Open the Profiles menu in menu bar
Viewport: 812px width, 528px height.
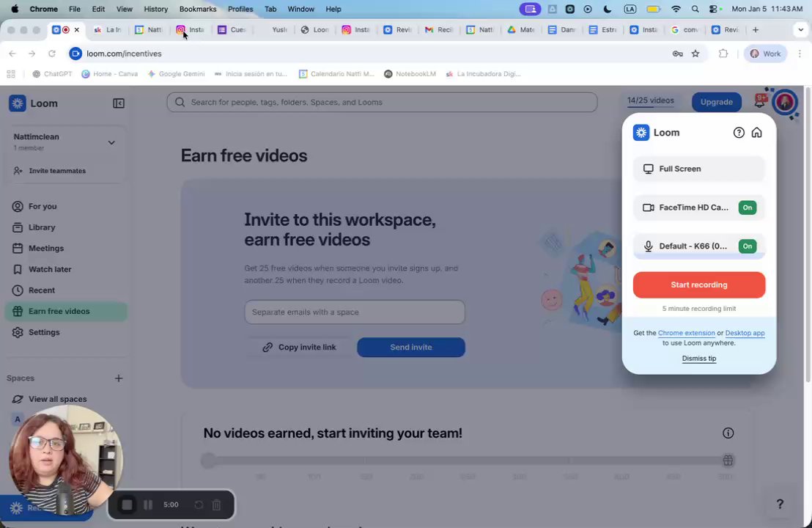[x=240, y=9]
